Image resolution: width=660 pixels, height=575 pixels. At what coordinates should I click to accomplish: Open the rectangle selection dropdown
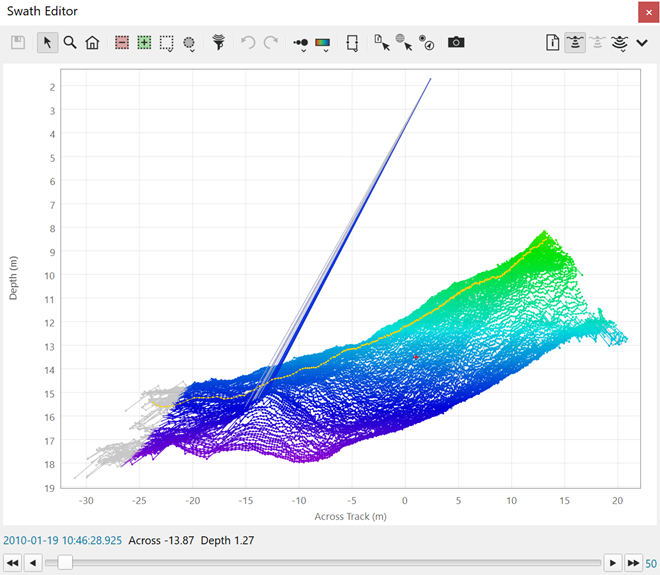[167, 45]
